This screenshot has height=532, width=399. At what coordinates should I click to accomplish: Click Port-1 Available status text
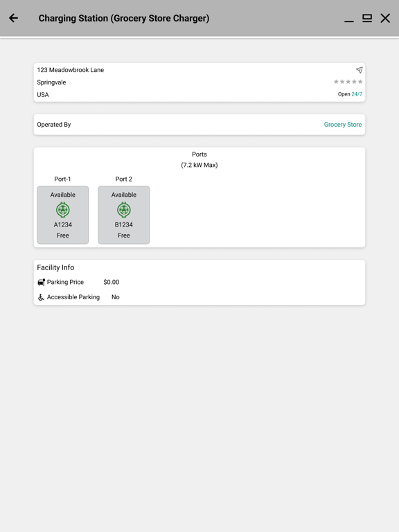[63, 195]
